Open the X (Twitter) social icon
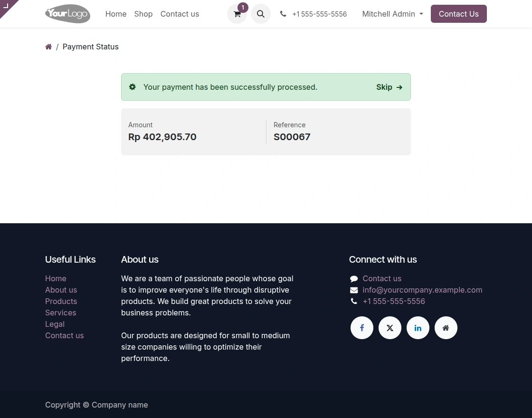532x418 pixels. point(390,328)
